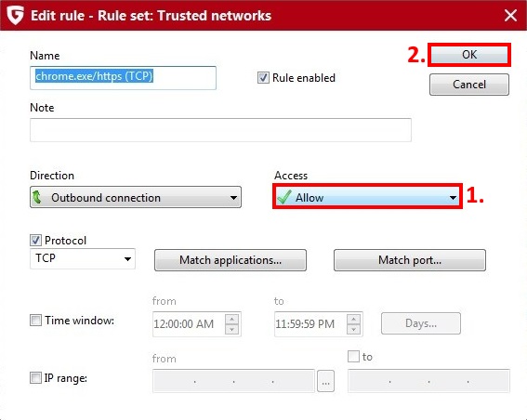Click the Cancel button
The height and width of the screenshot is (420, 527).
pos(469,85)
